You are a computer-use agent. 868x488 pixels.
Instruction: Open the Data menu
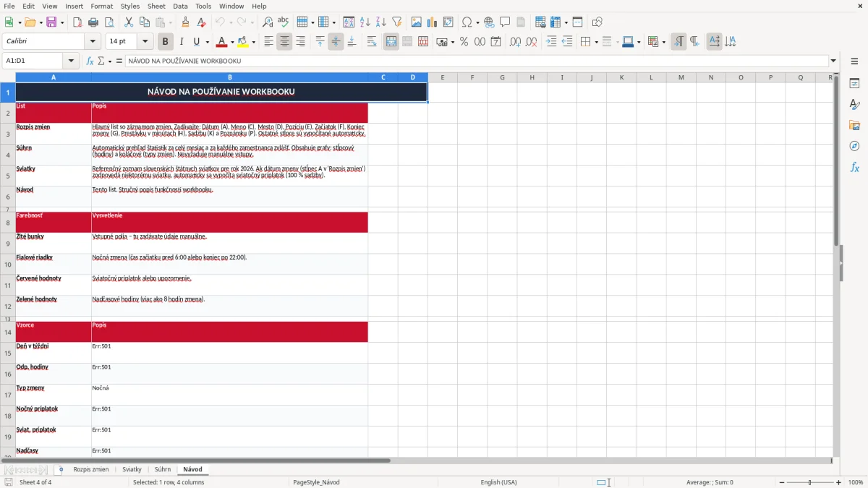[180, 6]
